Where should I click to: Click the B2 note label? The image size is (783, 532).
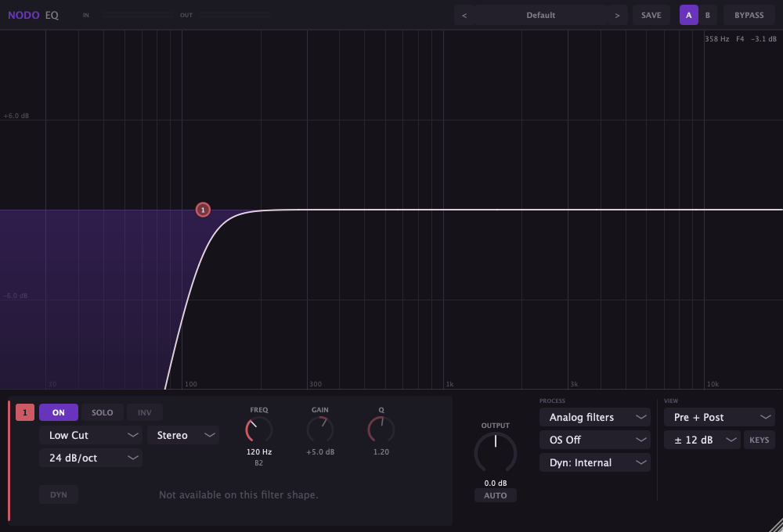[258, 463]
